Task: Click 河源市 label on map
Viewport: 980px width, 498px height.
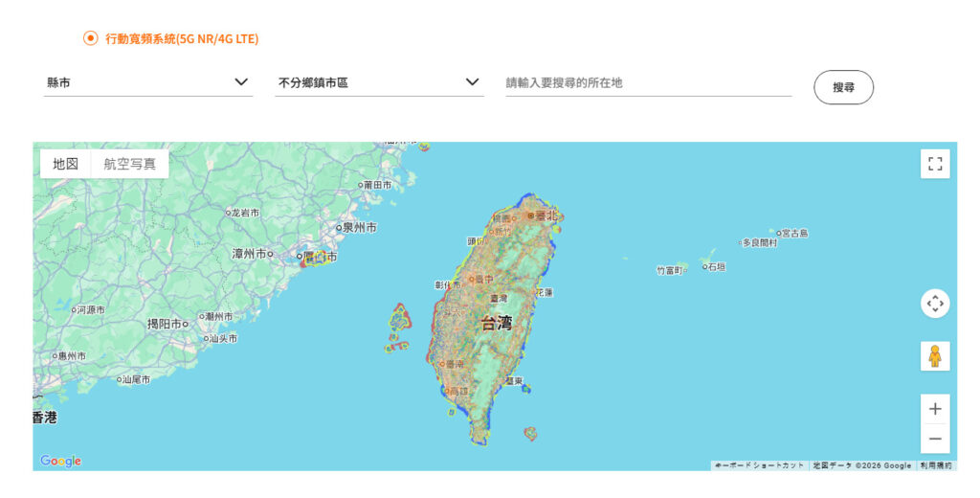Action: coord(91,309)
